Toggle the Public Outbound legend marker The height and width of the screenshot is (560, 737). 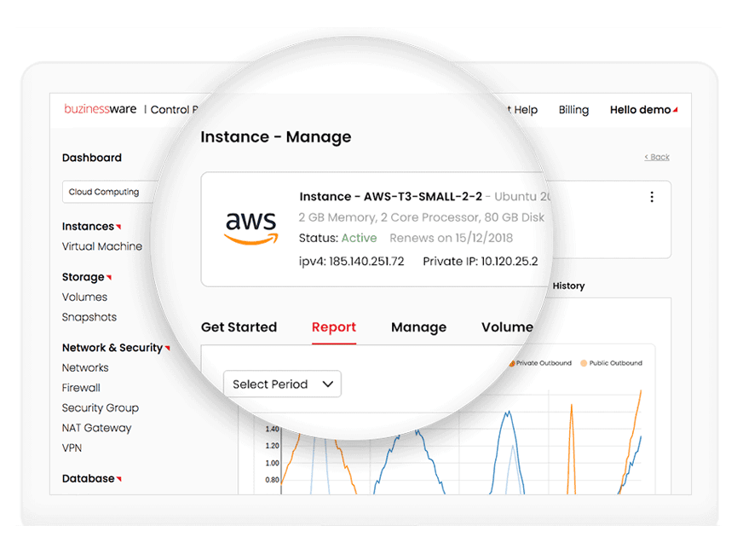point(584,363)
